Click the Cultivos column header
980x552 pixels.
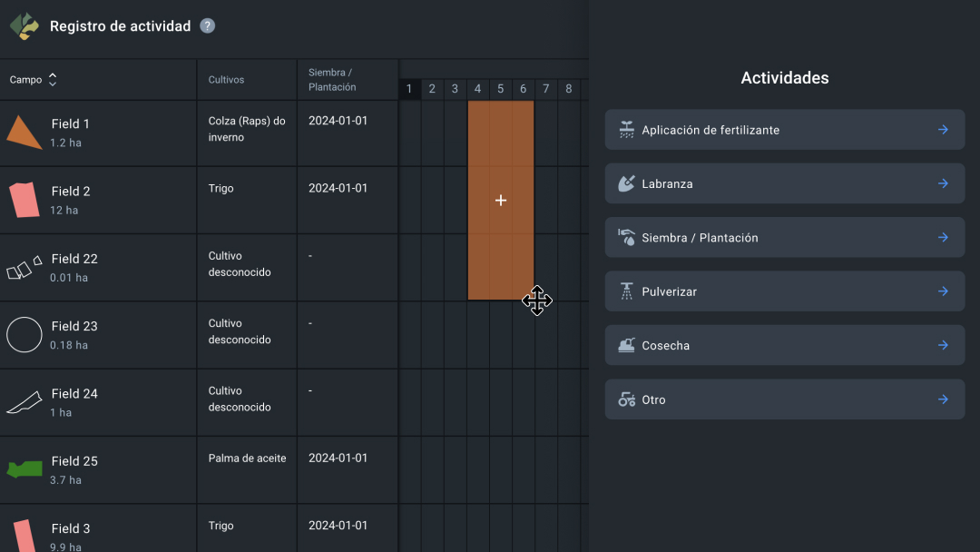226,80
